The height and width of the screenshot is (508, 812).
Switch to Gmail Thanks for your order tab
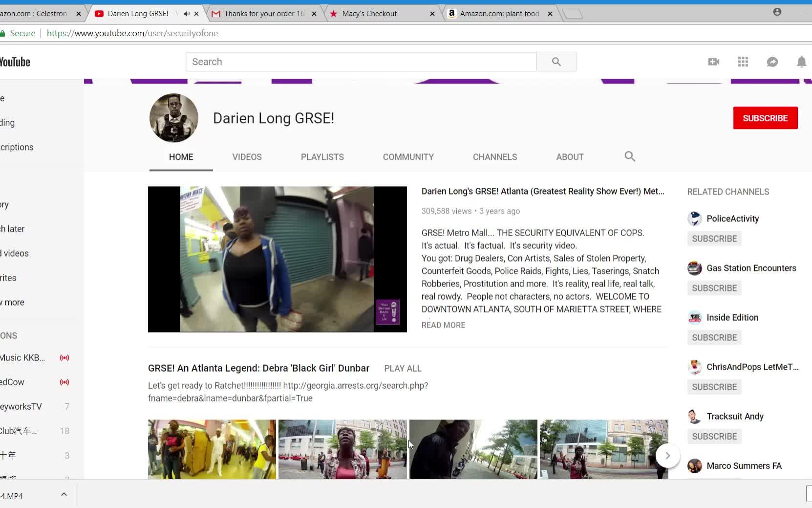[x=264, y=14]
